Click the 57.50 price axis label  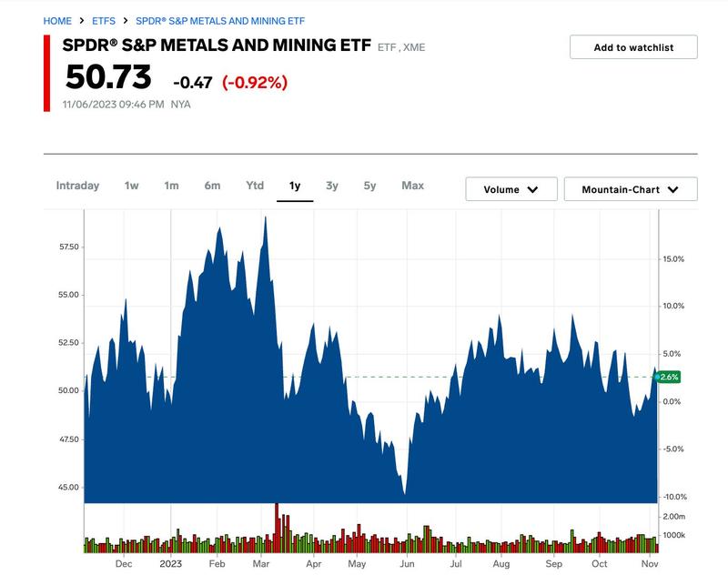point(69,247)
